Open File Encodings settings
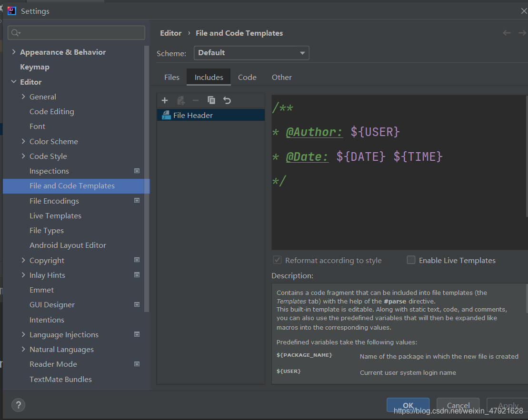The image size is (528, 420). pos(54,201)
